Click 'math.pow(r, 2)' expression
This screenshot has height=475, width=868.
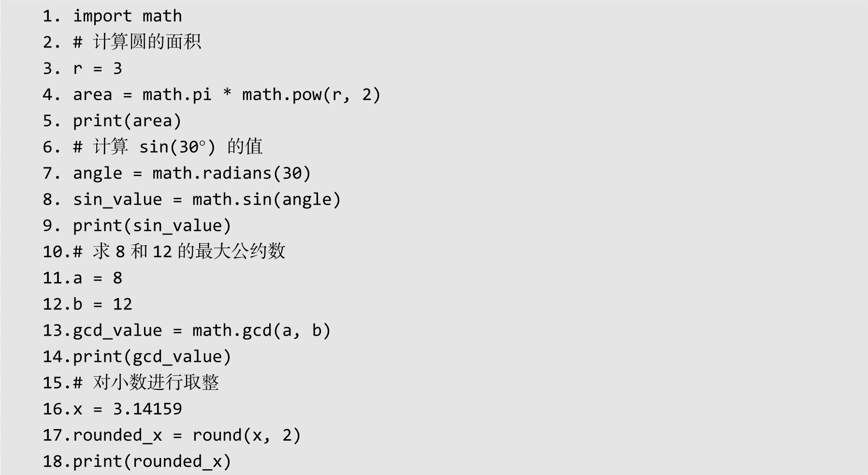pos(311,95)
